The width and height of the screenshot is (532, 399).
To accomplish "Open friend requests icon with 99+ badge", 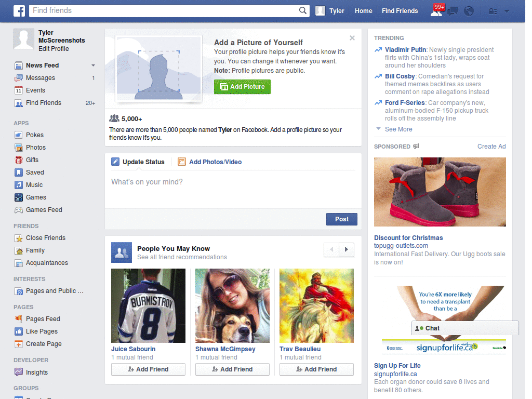I will tap(437, 10).
